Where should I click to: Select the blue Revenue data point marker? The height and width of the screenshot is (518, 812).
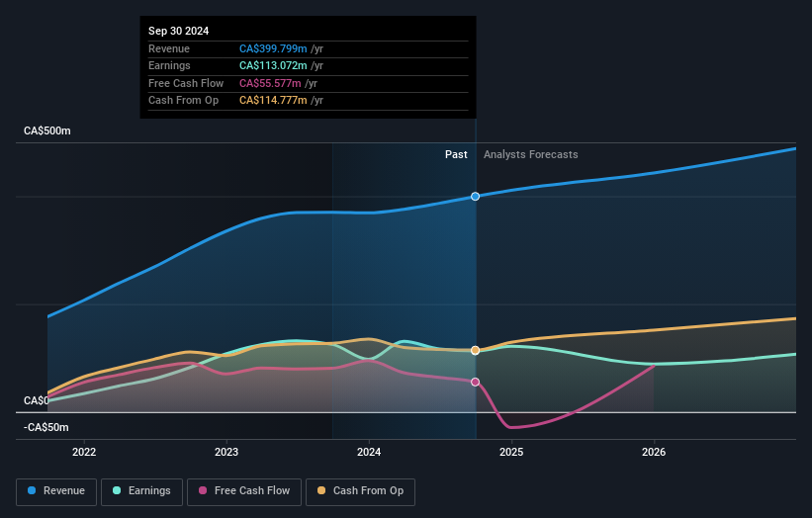[x=475, y=197]
